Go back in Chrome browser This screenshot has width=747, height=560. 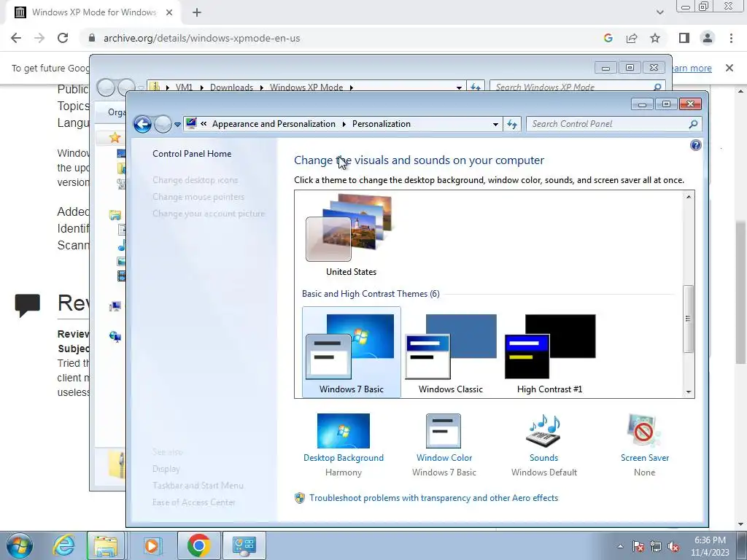coord(16,38)
